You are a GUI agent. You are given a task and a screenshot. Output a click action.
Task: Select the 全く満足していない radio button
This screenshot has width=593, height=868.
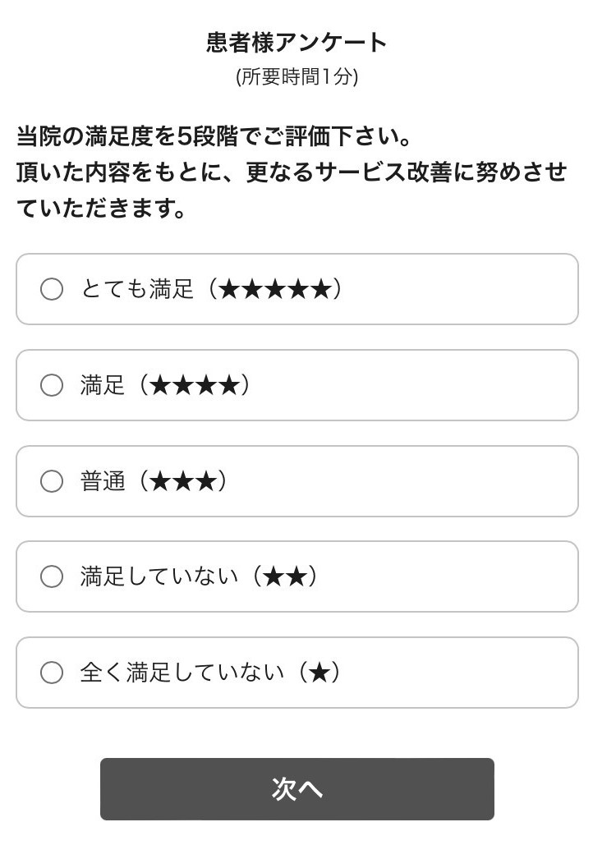(52, 673)
